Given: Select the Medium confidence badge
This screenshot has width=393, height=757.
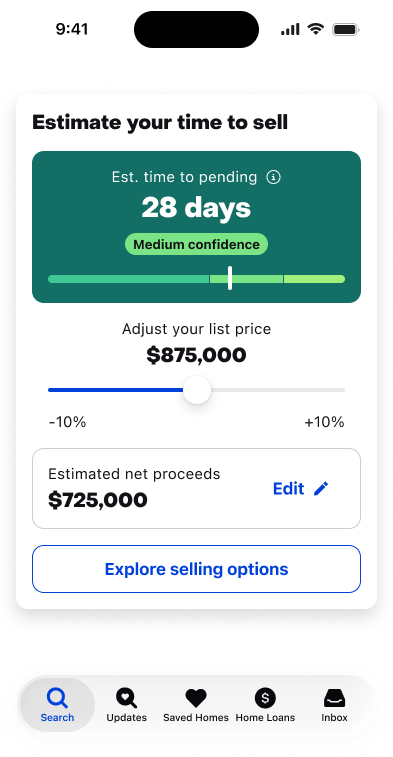Looking at the screenshot, I should (196, 244).
